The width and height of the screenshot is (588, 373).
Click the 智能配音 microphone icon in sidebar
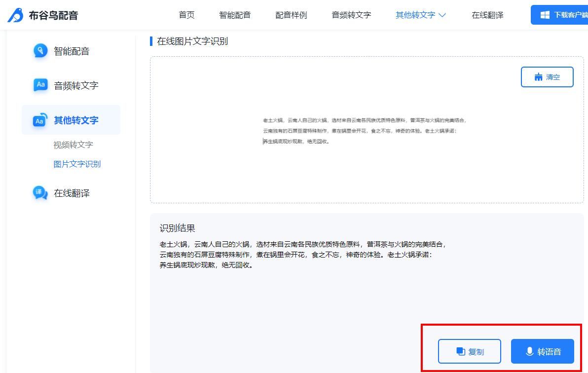tap(40, 51)
